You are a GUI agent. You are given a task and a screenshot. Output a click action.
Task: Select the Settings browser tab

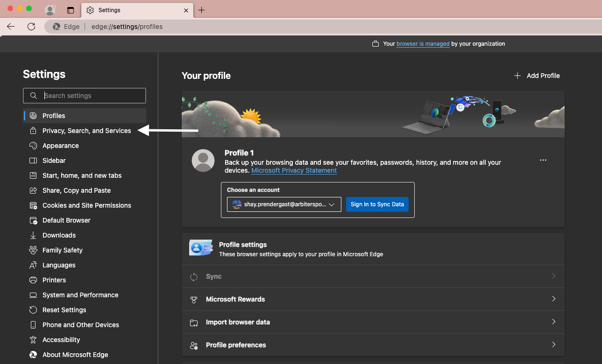click(137, 10)
